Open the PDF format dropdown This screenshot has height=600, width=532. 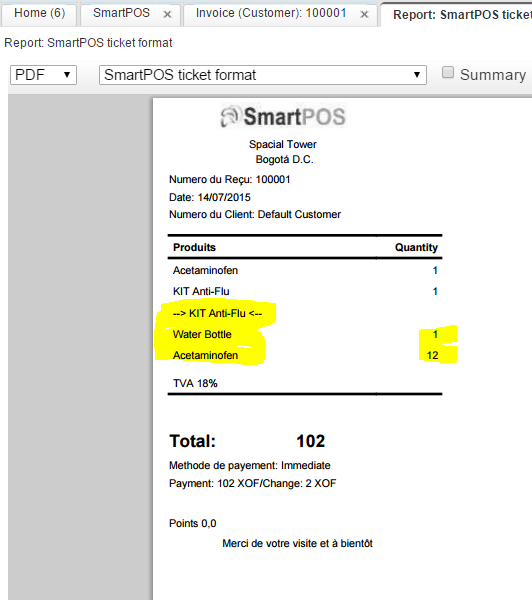43,75
